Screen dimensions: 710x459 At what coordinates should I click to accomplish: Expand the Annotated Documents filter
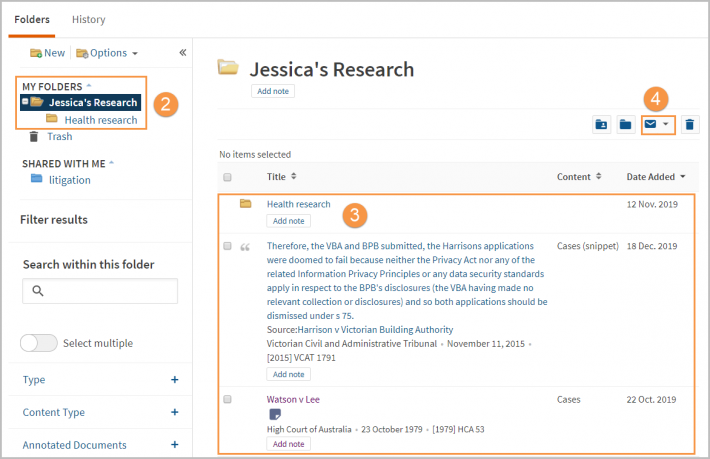pyautogui.click(x=174, y=445)
